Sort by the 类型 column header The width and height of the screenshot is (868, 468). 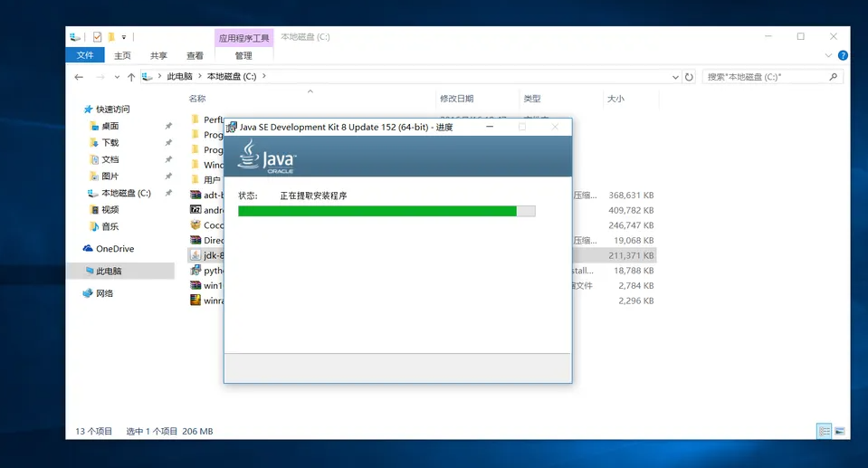click(x=532, y=99)
